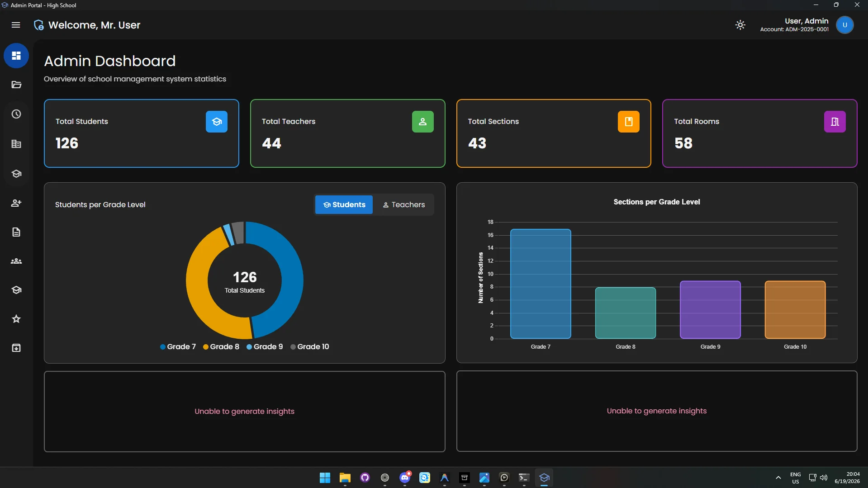Click the orange icon on Total Sections card
The width and height of the screenshot is (868, 488).
pyautogui.click(x=628, y=122)
